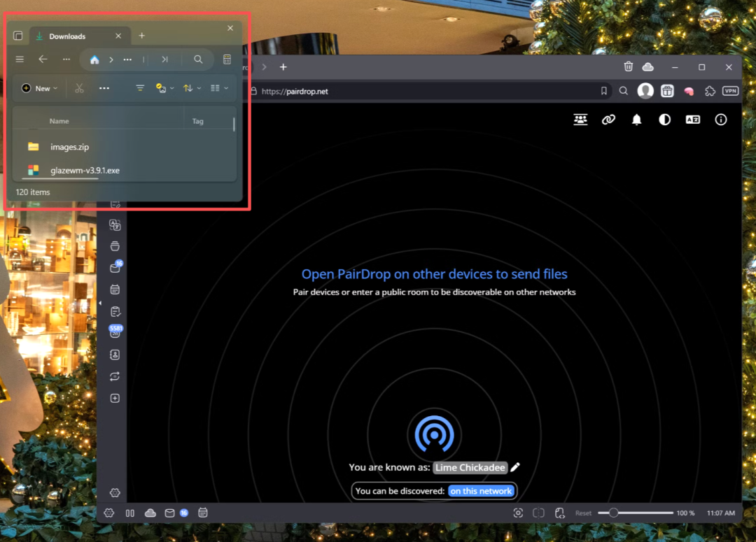Open the About PairDrop info icon
The height and width of the screenshot is (542, 756).
[720, 120]
